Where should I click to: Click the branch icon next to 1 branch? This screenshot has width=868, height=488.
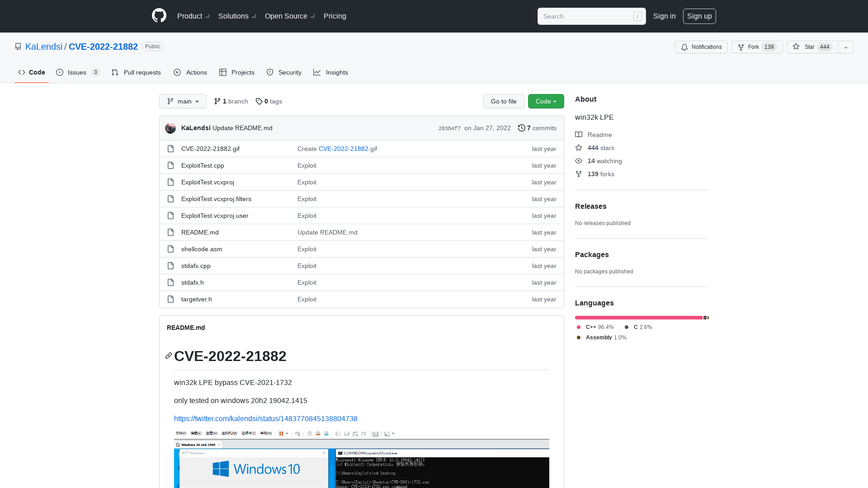217,101
